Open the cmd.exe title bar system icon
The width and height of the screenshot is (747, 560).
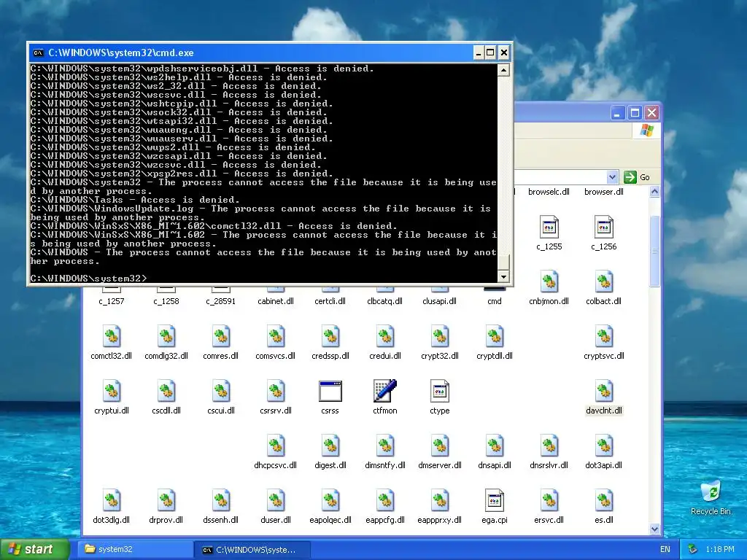[38, 52]
